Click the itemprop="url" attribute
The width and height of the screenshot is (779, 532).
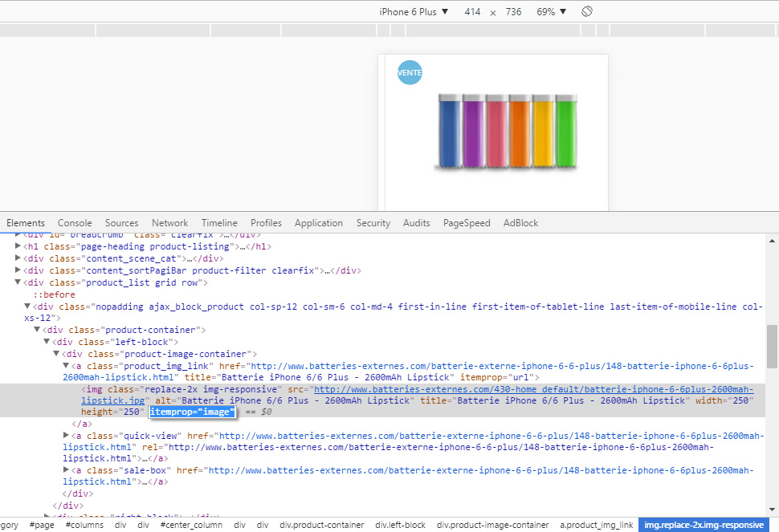click(x=497, y=377)
